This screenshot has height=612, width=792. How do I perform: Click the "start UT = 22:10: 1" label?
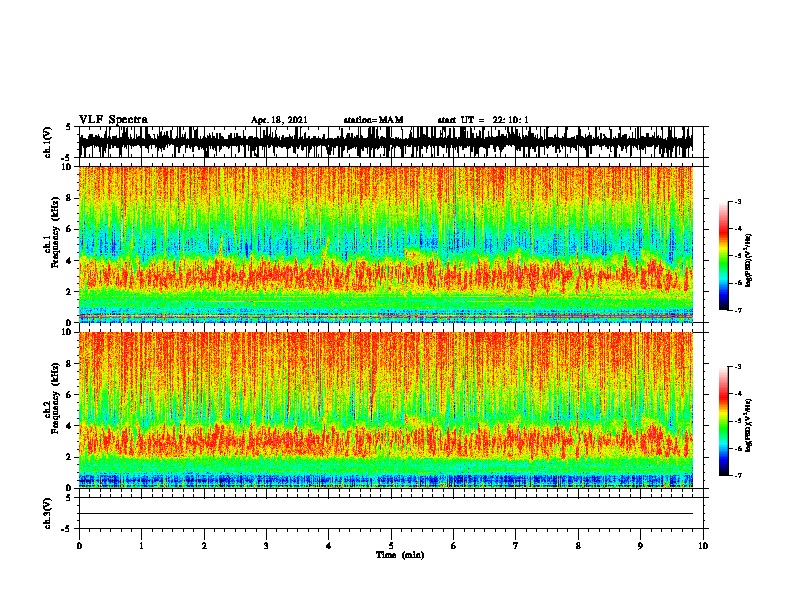tap(483, 120)
